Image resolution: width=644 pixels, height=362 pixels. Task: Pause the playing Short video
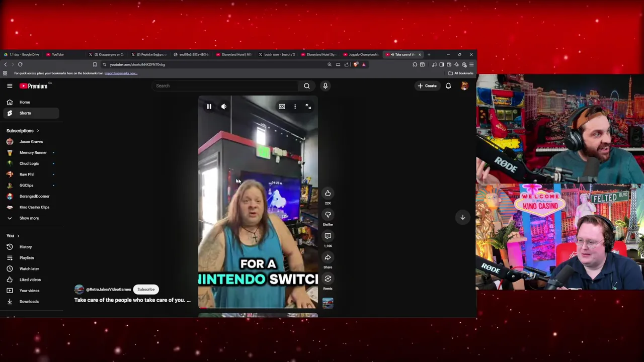[x=209, y=107]
